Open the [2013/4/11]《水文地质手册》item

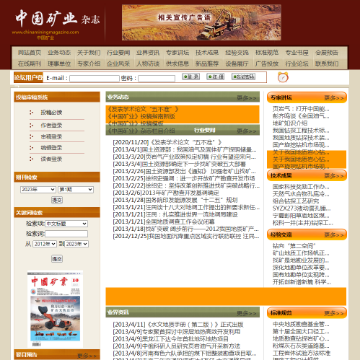click(178, 324)
